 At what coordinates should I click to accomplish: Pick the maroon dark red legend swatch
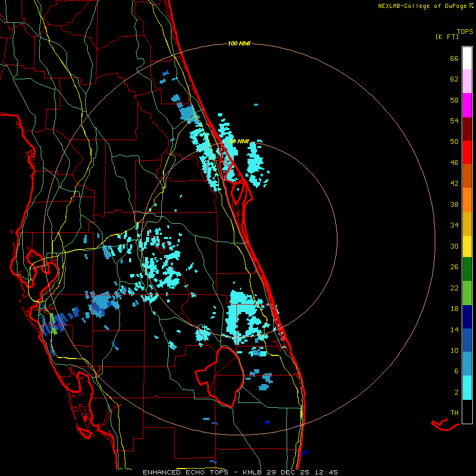point(467,129)
